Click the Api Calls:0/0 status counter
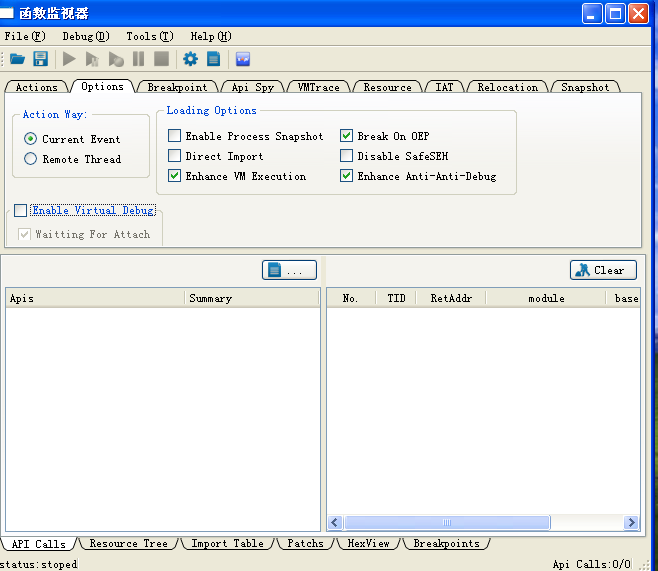This screenshot has width=658, height=571. [x=591, y=564]
